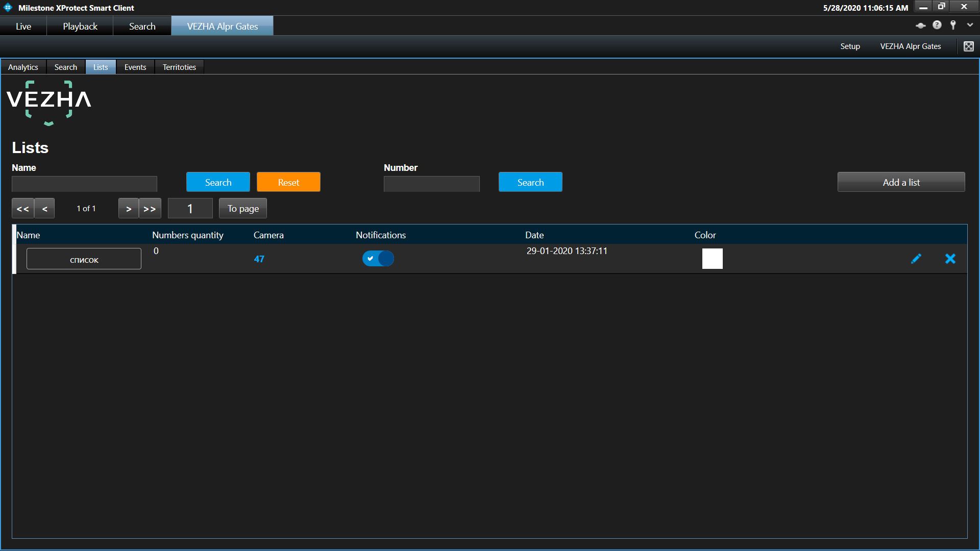Switch to the main Search tab
The width and height of the screenshot is (980, 551).
click(142, 26)
